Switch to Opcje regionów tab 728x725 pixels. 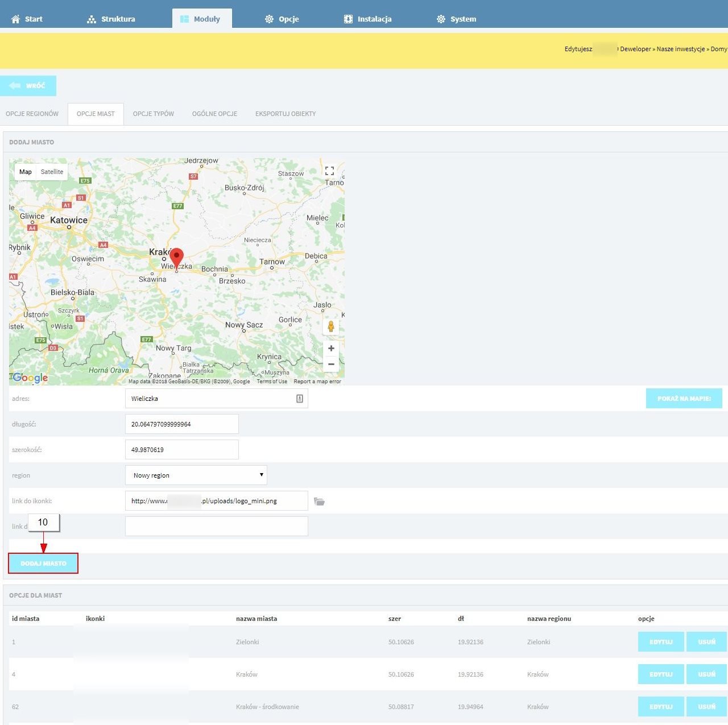[32, 114]
